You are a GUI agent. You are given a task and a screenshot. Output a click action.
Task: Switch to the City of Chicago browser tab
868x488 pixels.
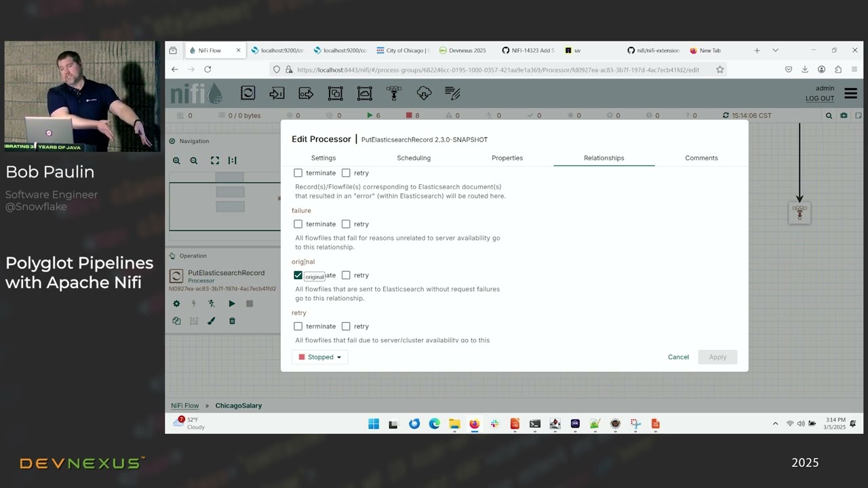point(403,50)
